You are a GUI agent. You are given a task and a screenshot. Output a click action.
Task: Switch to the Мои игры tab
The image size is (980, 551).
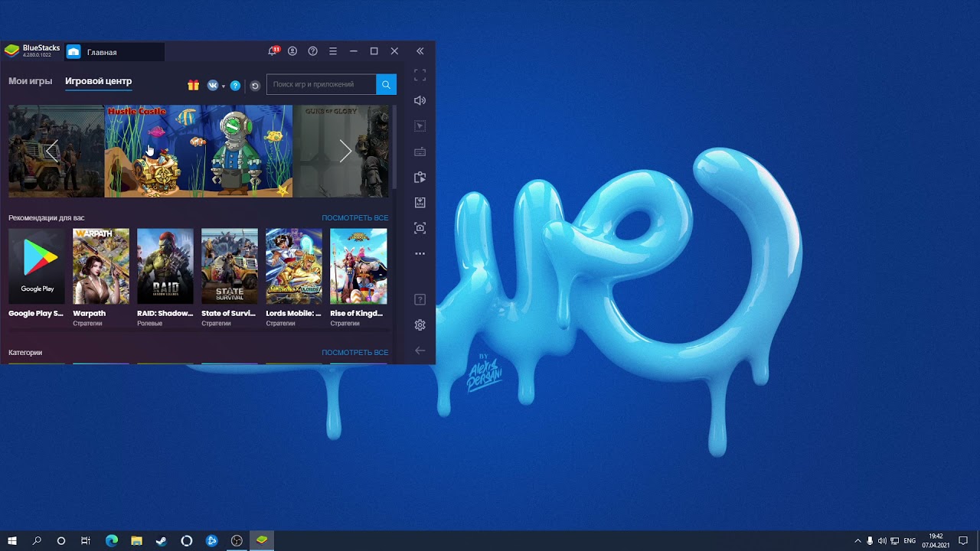tap(30, 81)
